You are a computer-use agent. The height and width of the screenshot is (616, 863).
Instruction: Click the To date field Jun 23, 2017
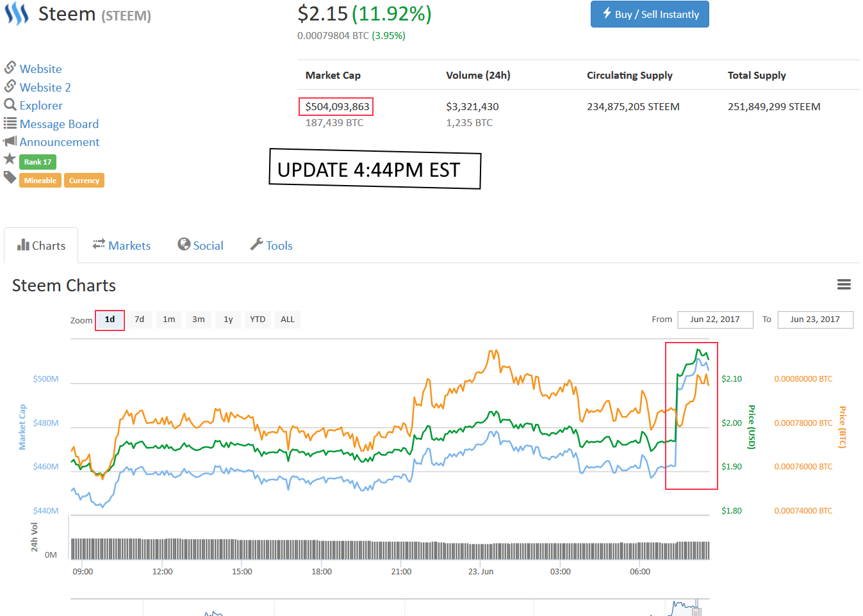pos(815,320)
